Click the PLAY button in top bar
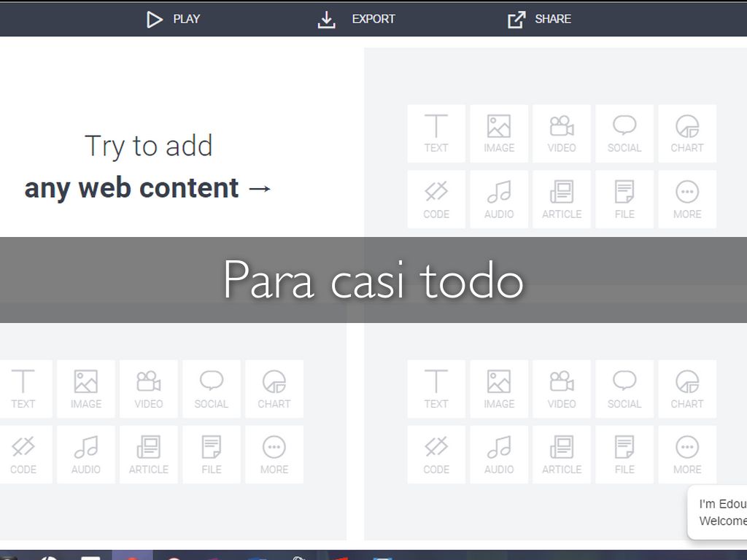The image size is (747, 560). (x=174, y=20)
